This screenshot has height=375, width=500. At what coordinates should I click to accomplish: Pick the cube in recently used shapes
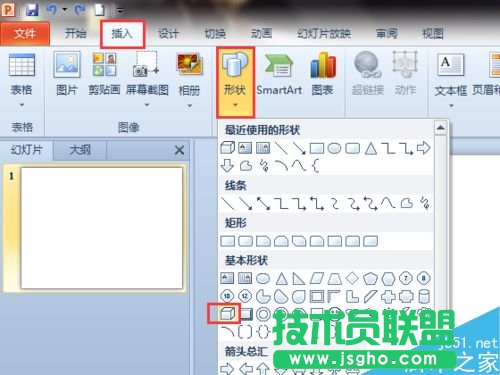(x=227, y=148)
